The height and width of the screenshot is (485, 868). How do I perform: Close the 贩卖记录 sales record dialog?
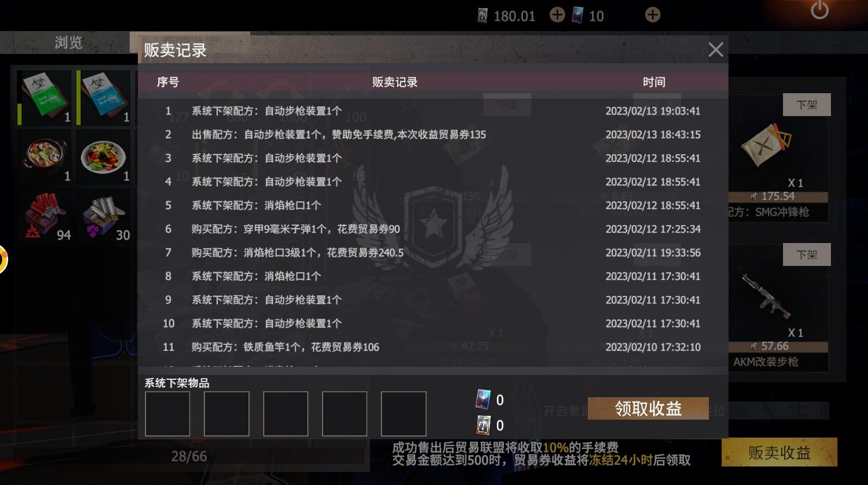(x=715, y=50)
